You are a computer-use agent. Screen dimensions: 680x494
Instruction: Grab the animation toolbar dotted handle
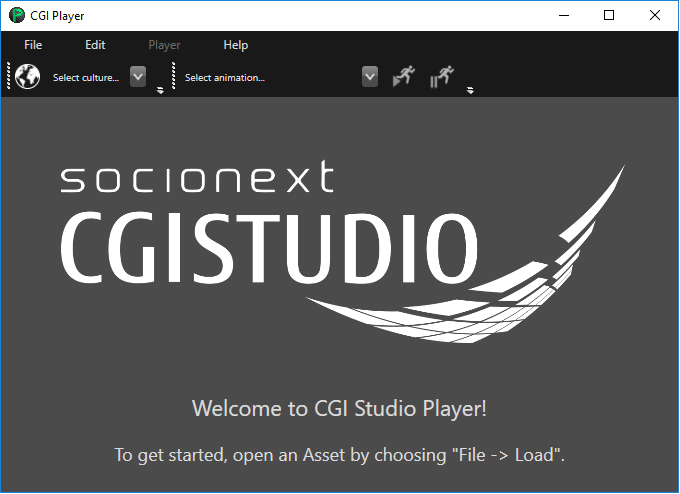tap(173, 75)
